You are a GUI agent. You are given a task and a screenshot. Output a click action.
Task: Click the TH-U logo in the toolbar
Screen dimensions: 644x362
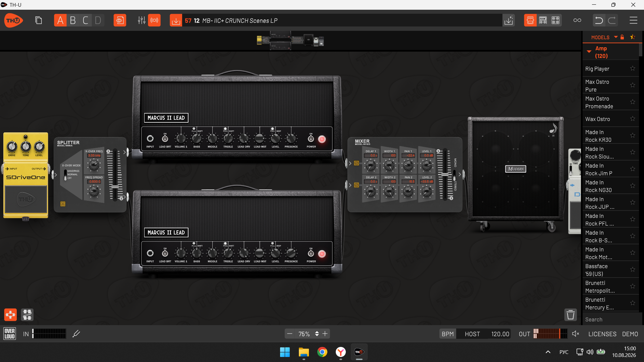[x=13, y=20]
